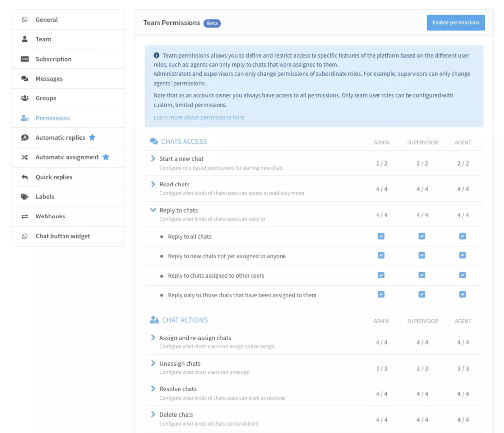
Task: Click the WhatsApp icon next to General
Action: [x=25, y=20]
